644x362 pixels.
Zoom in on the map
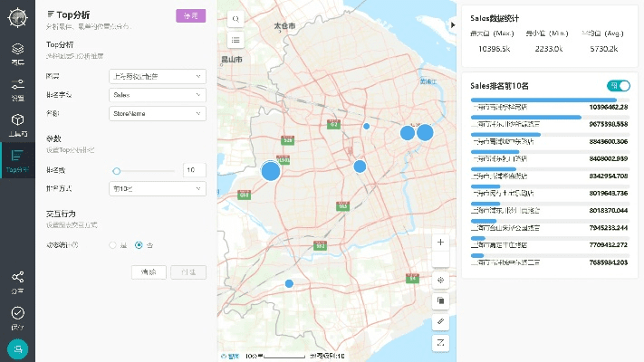click(x=440, y=242)
